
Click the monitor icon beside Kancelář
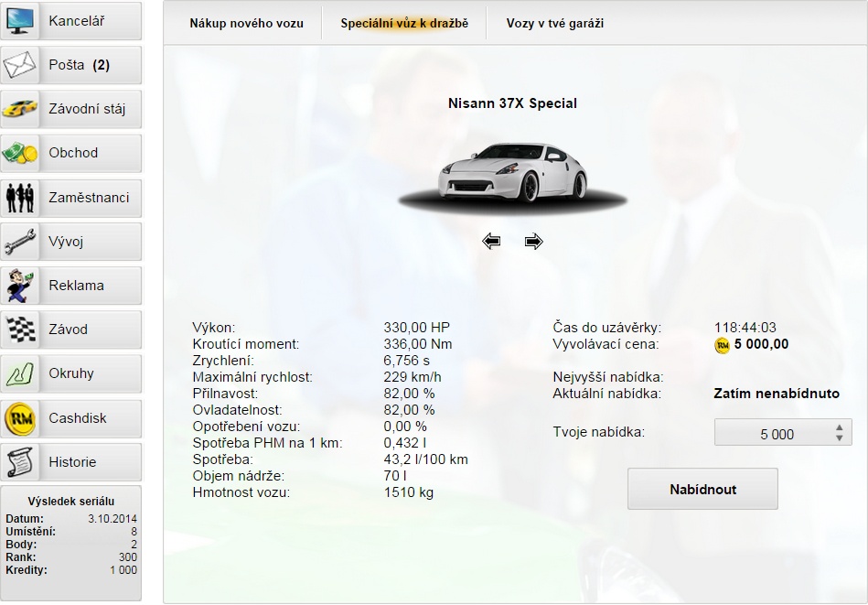[x=20, y=21]
